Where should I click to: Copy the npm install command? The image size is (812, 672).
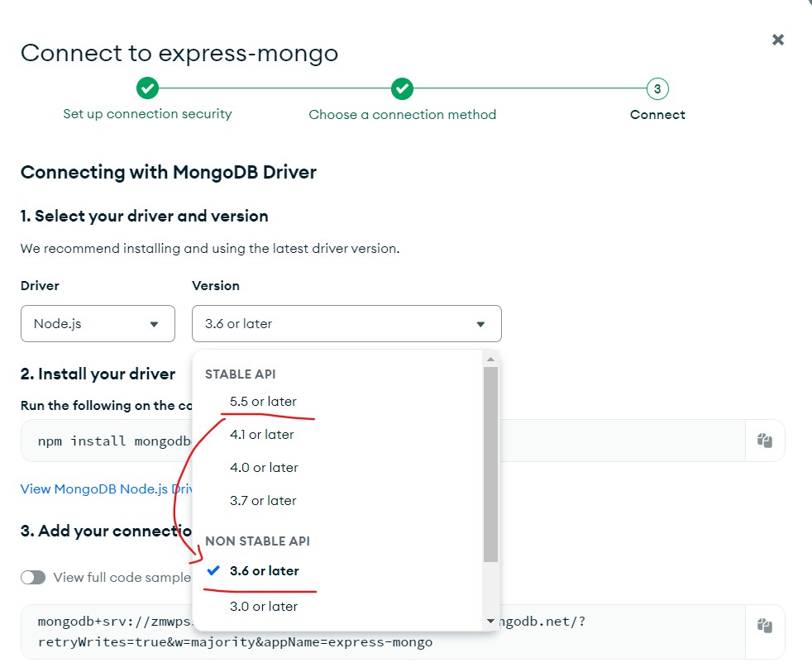point(765,441)
